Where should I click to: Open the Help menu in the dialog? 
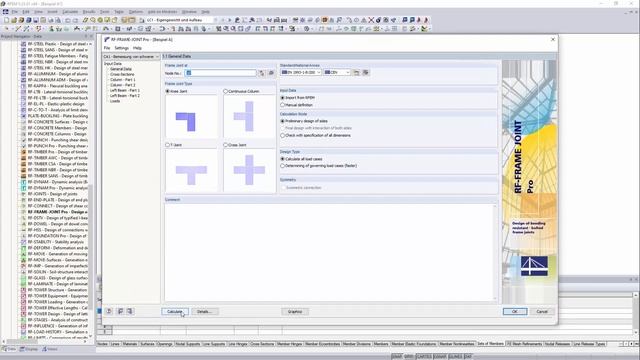coord(137,48)
